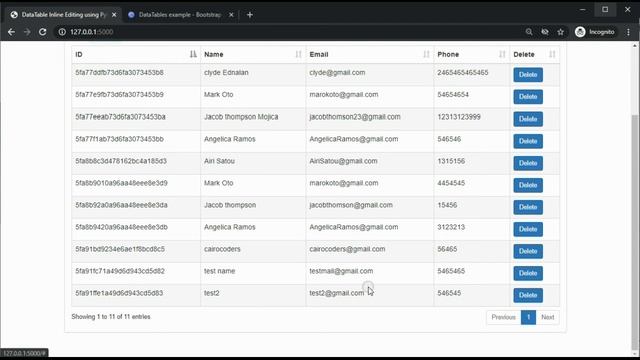Viewport: 640px width, 360px height.
Task: Switch to the DataTables example Bootstrap tab
Action: click(180, 15)
